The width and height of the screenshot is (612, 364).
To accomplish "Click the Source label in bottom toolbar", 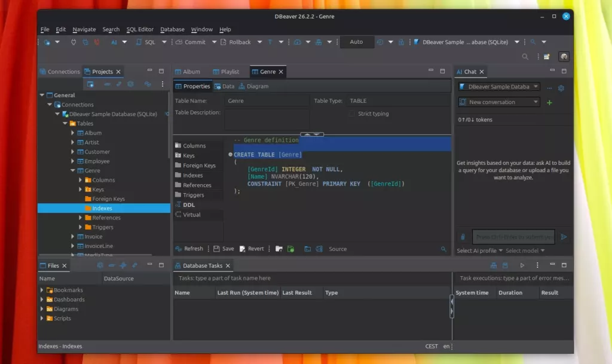I will click(338, 249).
